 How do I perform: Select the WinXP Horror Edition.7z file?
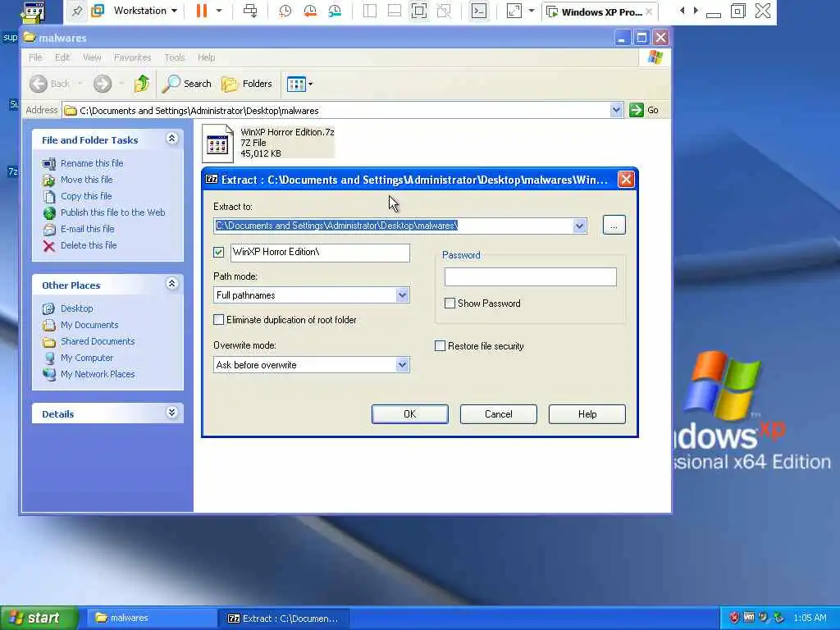268,143
